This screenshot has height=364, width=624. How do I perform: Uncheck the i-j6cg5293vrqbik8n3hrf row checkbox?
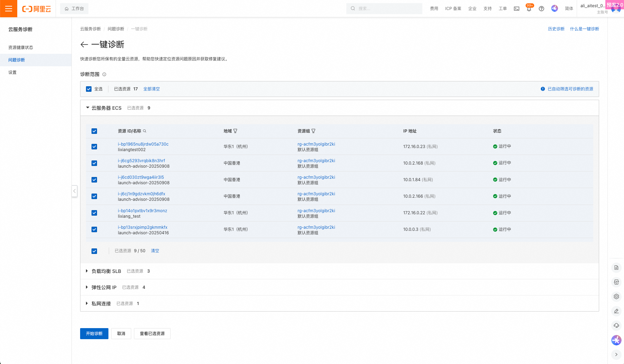94,163
